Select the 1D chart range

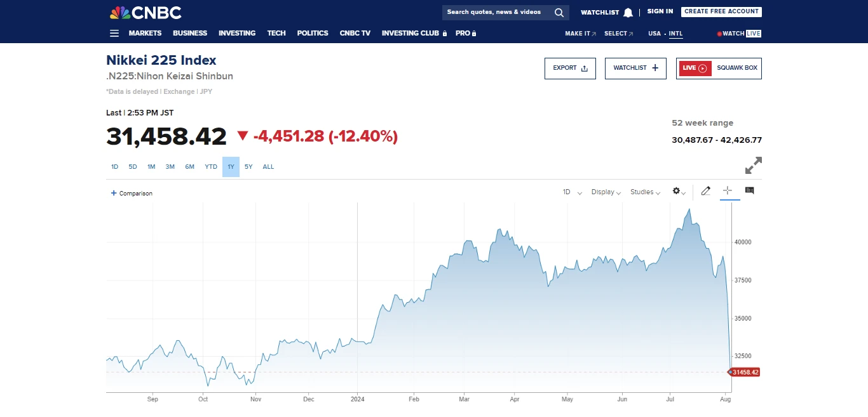pos(115,167)
